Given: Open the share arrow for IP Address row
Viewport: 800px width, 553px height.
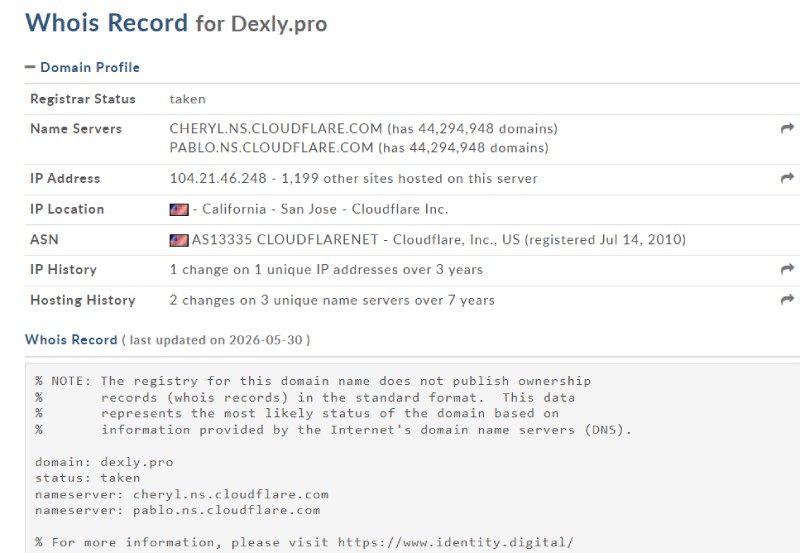Looking at the screenshot, I should click(x=787, y=178).
